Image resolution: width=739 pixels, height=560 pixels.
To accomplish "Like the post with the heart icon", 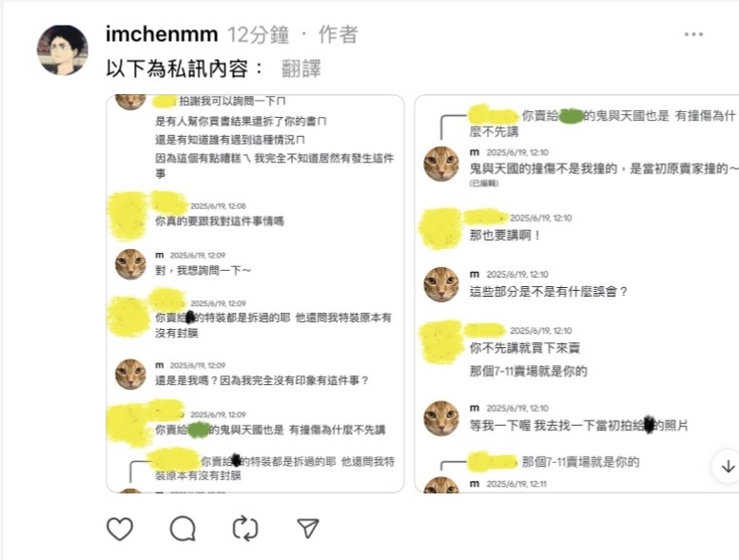I will point(120,529).
